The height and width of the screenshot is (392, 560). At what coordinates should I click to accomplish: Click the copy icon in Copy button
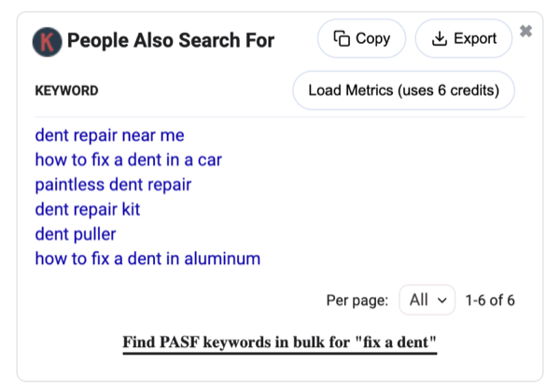pos(342,38)
